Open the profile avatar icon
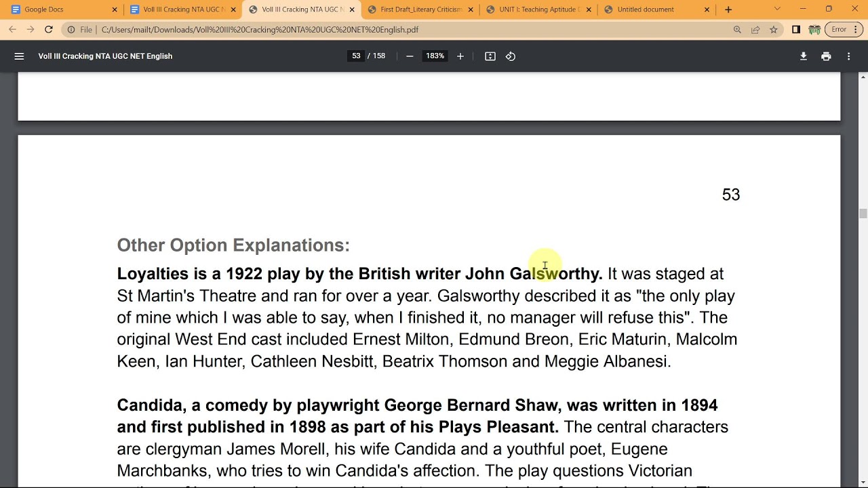Screen dimensions: 868x488 click(x=814, y=30)
